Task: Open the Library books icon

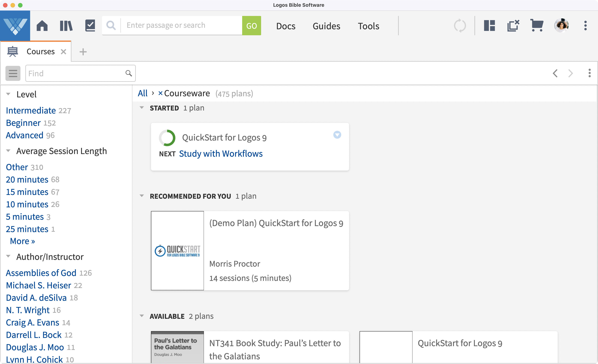Action: (66, 26)
